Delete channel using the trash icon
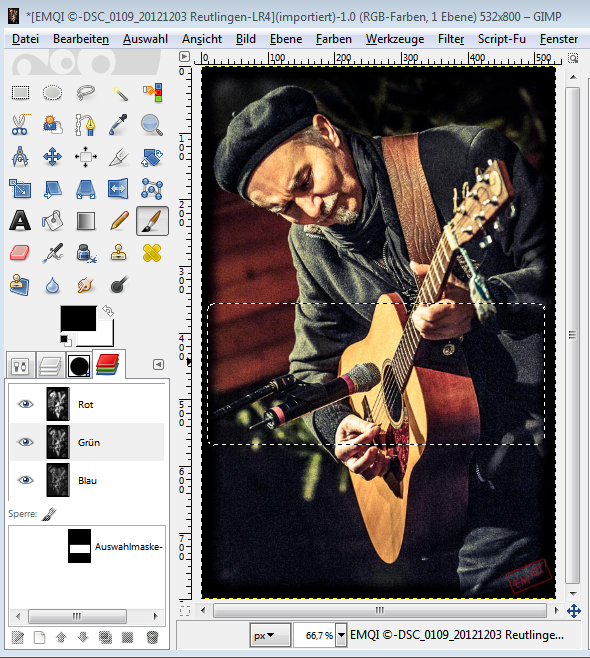Image resolution: width=590 pixels, height=658 pixels. [x=152, y=637]
